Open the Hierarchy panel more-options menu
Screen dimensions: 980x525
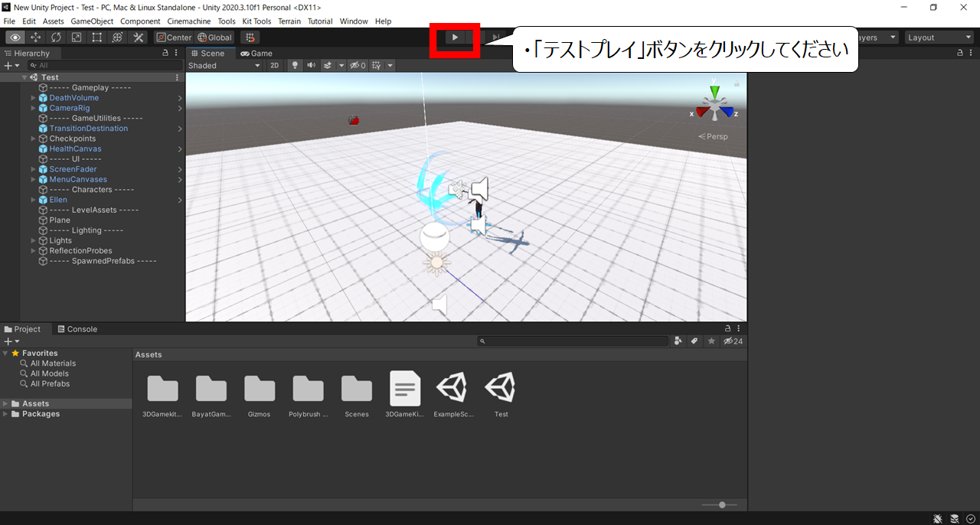point(177,54)
